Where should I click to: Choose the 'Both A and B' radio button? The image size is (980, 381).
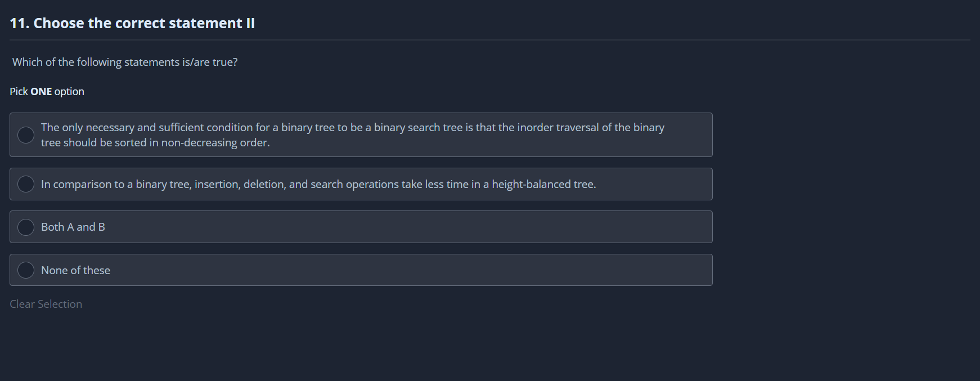click(26, 227)
